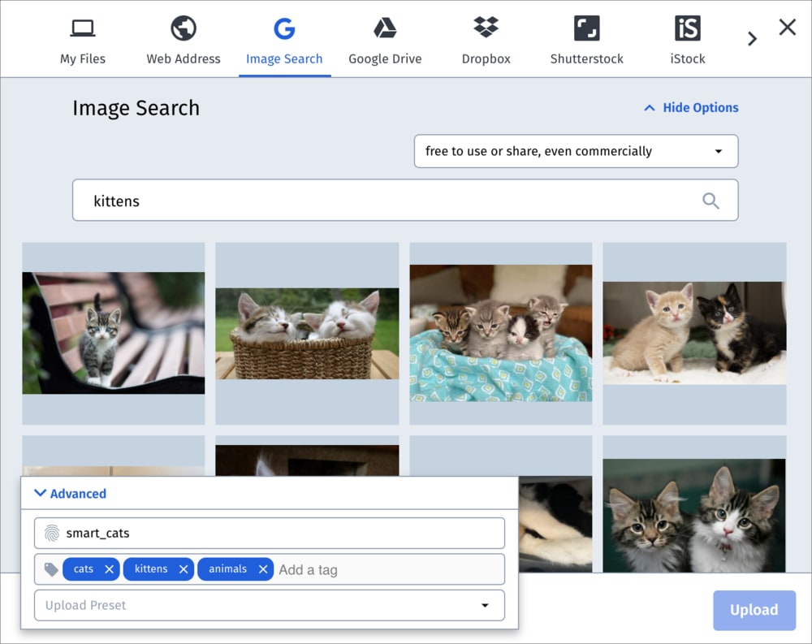Click Hide Options

pyautogui.click(x=689, y=107)
